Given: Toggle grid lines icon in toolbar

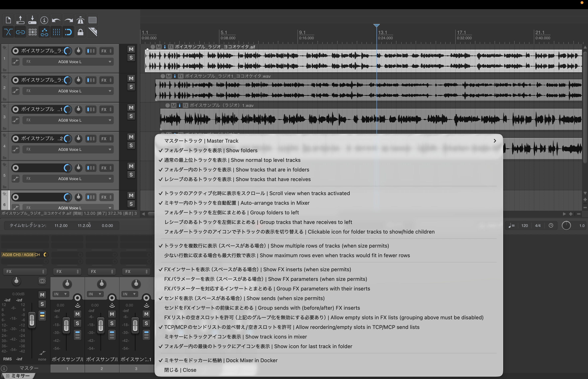Looking at the screenshot, I should tap(56, 32).
